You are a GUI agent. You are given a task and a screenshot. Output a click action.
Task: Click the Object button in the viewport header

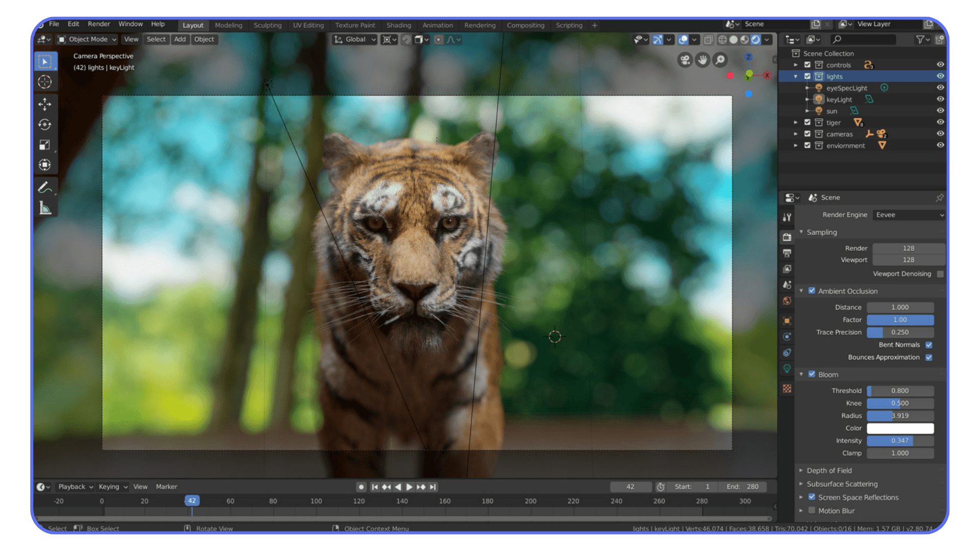pos(204,39)
